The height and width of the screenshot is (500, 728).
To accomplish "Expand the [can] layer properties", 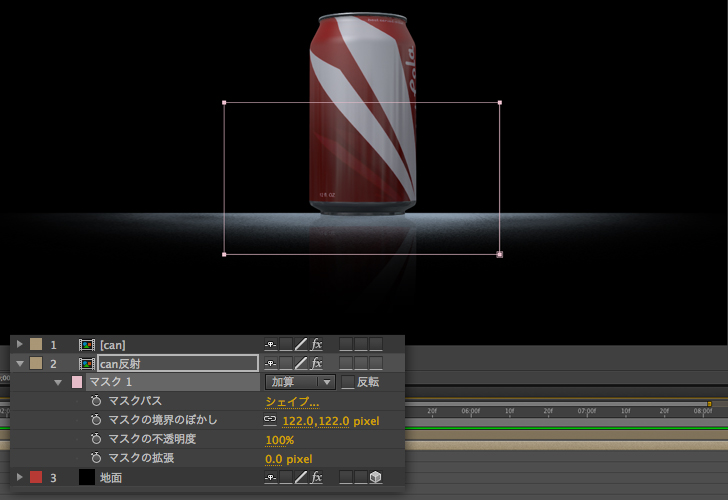I will point(19,345).
